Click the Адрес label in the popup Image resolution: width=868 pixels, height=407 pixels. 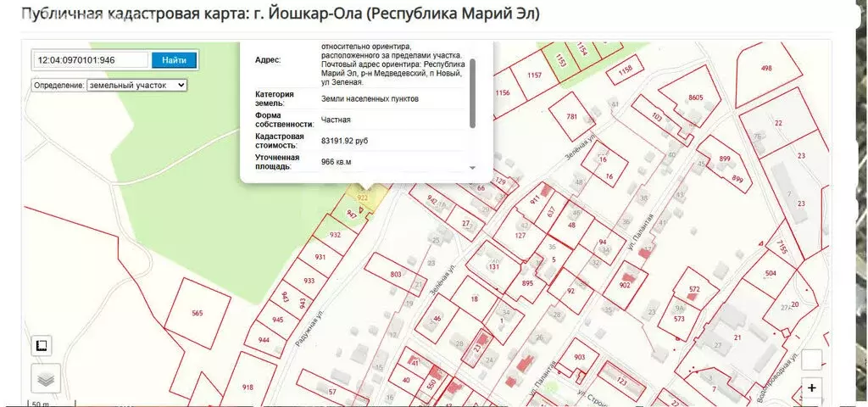268,60
